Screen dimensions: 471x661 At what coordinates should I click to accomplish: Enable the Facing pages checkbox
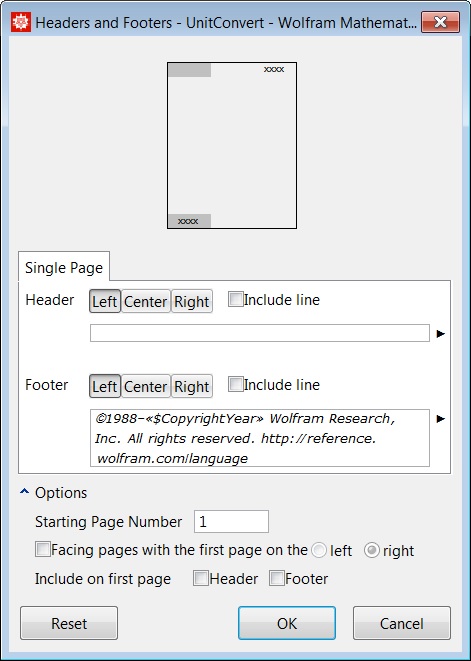coord(43,549)
